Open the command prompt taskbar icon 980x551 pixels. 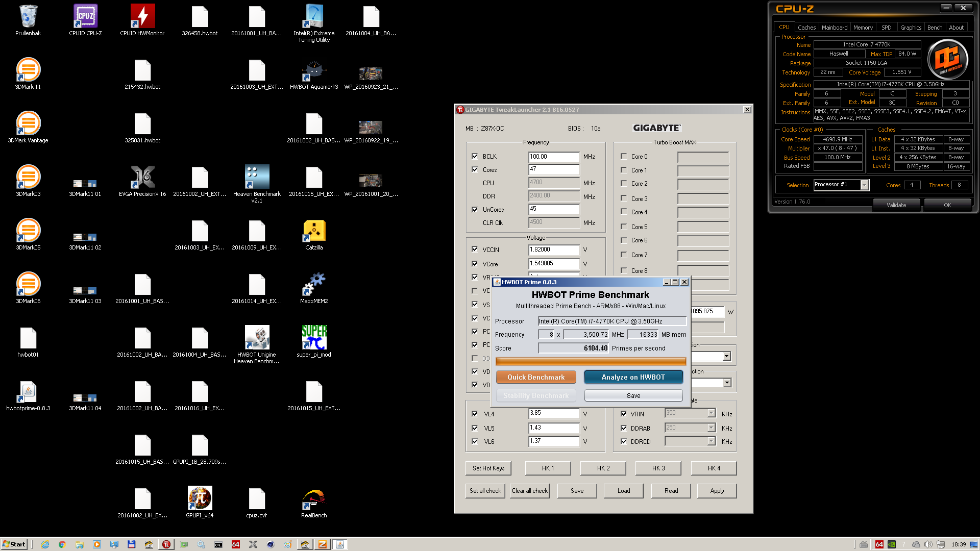pos(218,544)
